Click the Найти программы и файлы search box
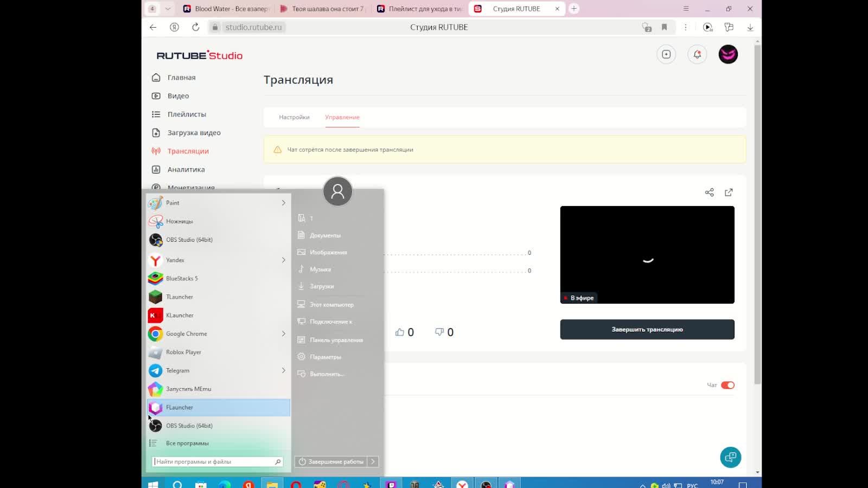Image resolution: width=868 pixels, height=488 pixels. [x=218, y=461]
